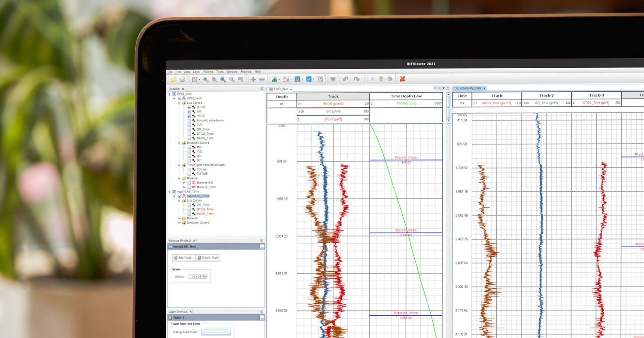Viewport: 644px width, 338px height.
Task: Click the bar chart histogram icon
Action: pyautogui.click(x=274, y=79)
